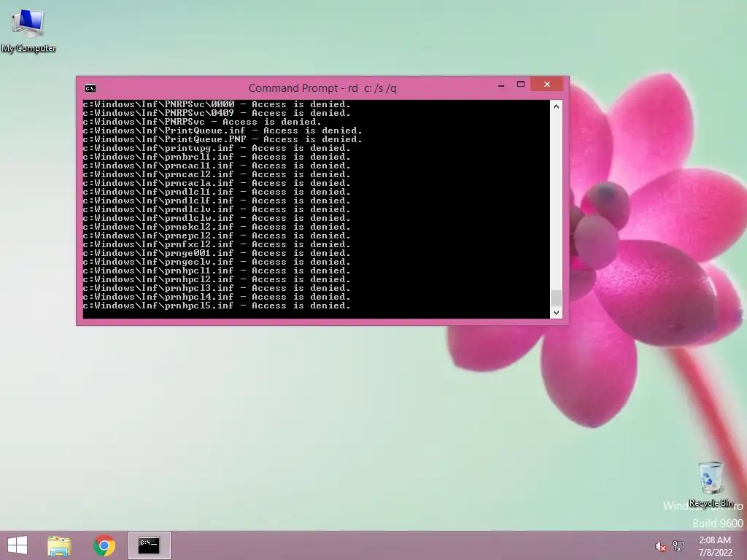Screen dimensions: 747x560
Task: Click the prnhpcl4.inf output line
Action: (x=217, y=297)
